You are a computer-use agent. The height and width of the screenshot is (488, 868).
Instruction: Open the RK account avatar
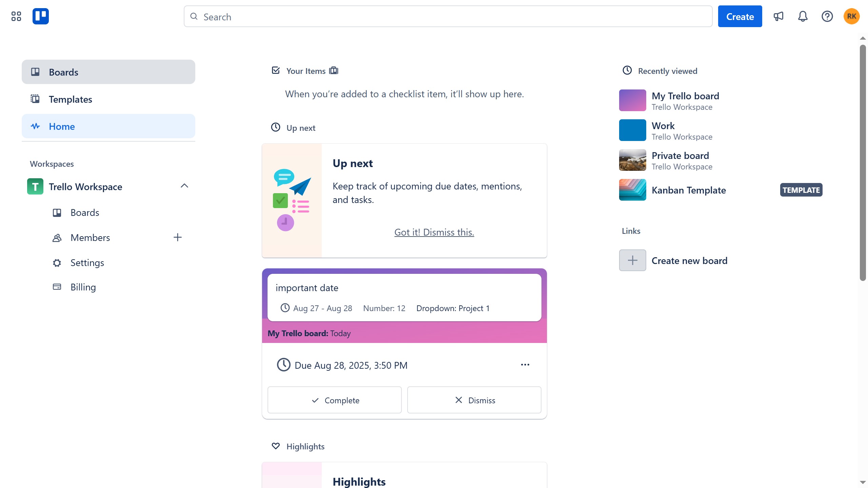point(851,16)
